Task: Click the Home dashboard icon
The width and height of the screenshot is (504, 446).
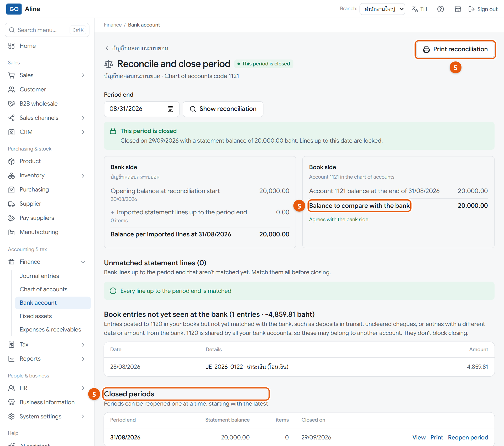Action: tap(11, 46)
